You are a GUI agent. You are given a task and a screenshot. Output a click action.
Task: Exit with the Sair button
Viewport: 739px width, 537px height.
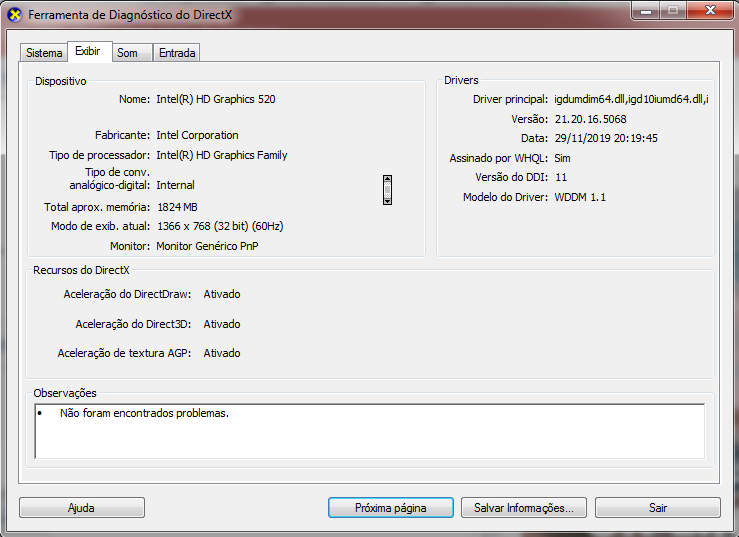click(x=657, y=508)
